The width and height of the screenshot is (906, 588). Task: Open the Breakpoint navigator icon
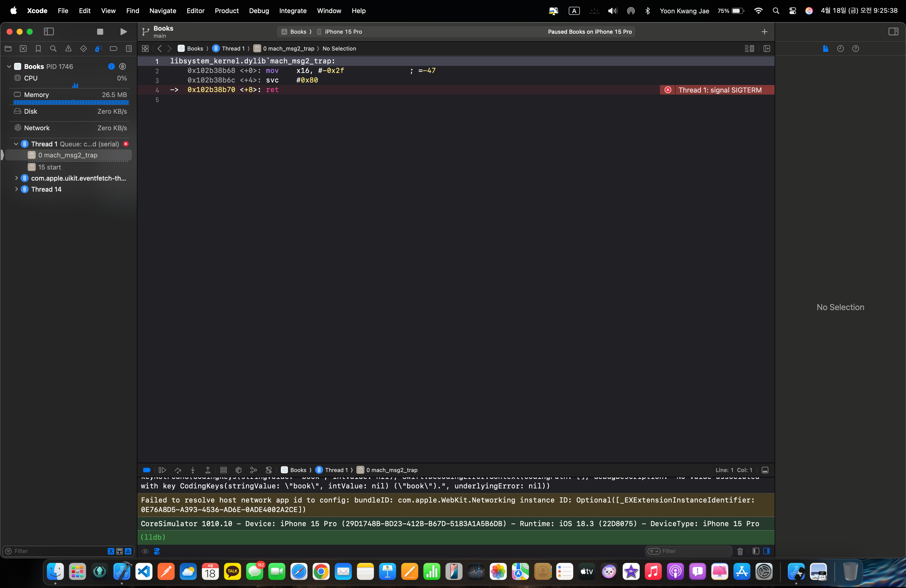(114, 48)
